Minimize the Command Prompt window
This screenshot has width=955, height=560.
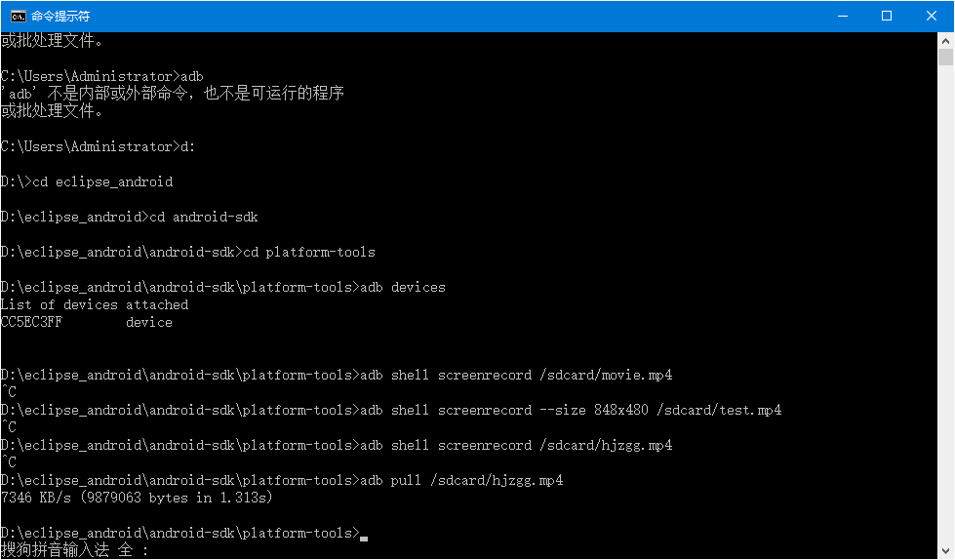coord(843,16)
